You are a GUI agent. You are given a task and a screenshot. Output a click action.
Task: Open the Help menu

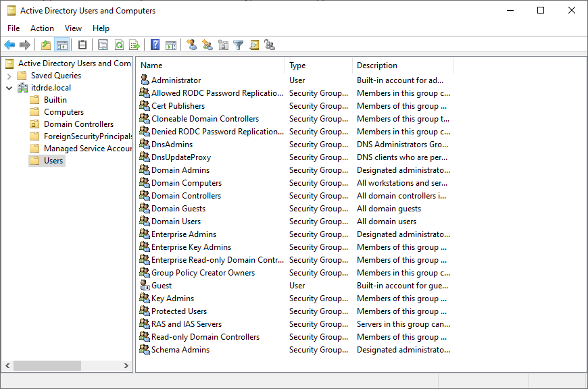click(x=101, y=28)
